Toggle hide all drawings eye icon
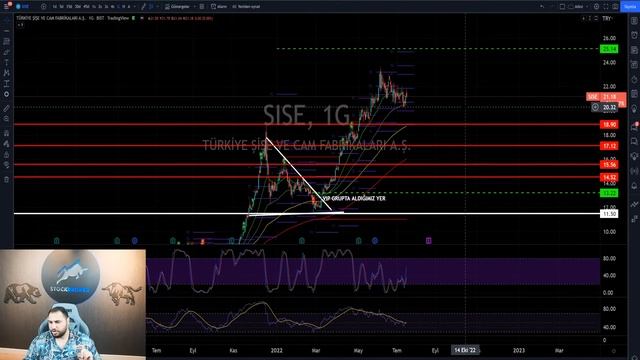The height and width of the screenshot is (360, 640). 7,165
